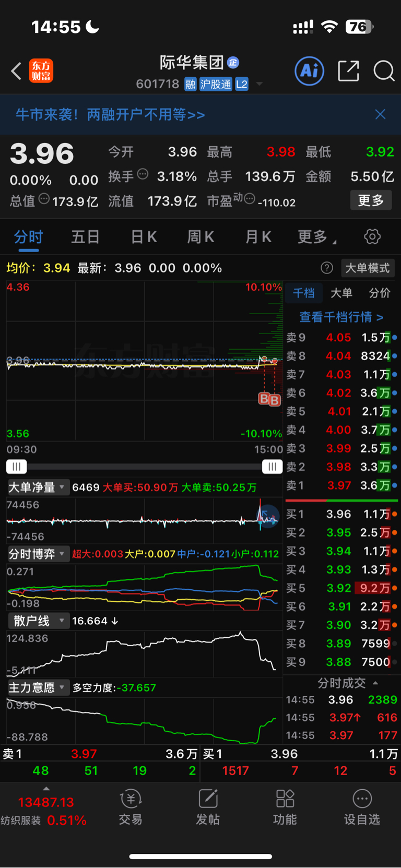Open the 分时博弈 indicator dropdown

38,554
